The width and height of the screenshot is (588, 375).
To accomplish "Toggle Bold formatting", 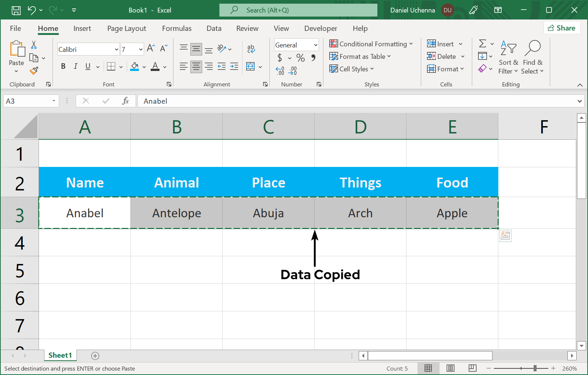I will coord(63,66).
